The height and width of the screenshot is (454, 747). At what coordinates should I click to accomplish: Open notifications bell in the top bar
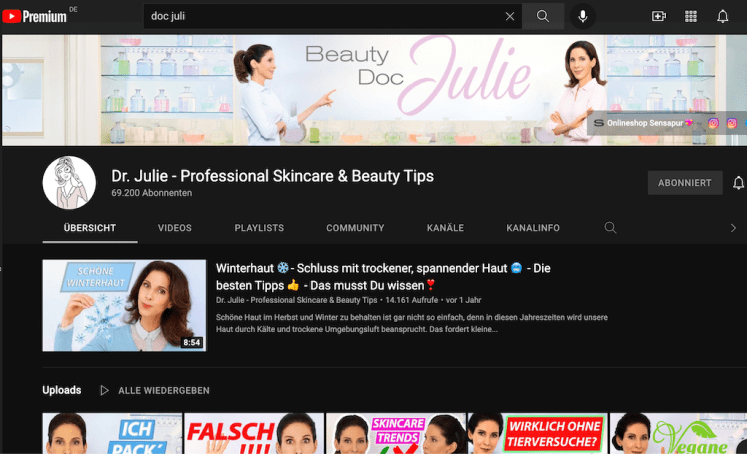[x=722, y=16]
